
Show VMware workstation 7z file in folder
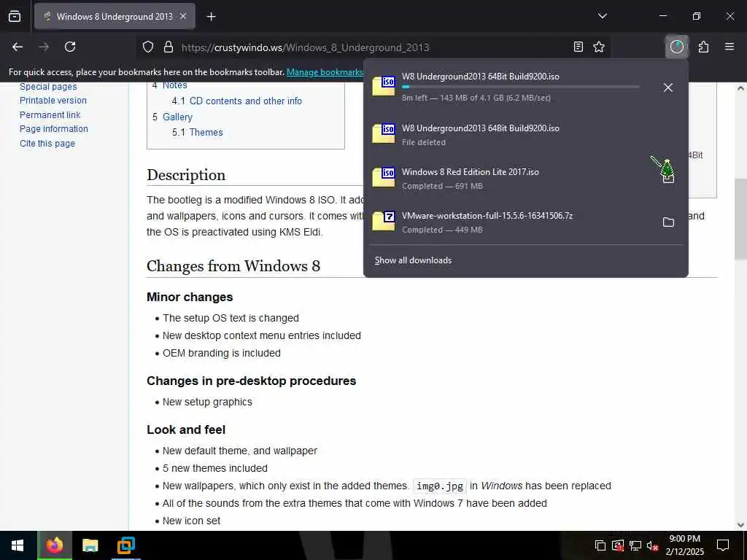[x=668, y=222]
